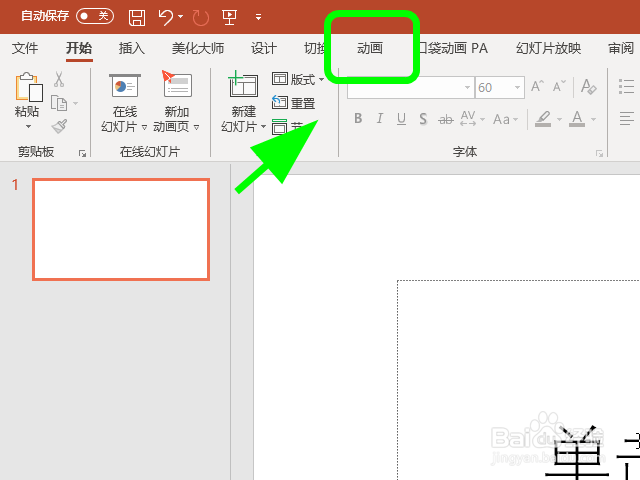
Task: Expand the 在线幻灯片 dropdown arrow
Action: [x=144, y=127]
